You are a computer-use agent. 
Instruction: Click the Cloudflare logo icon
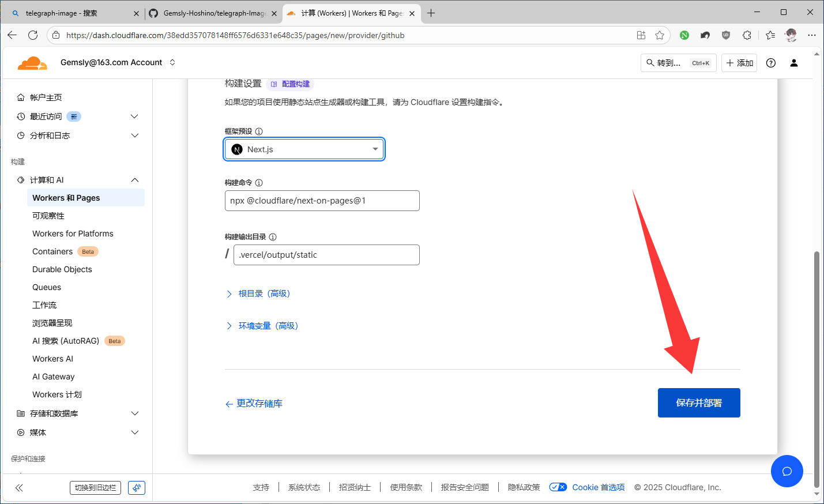coord(32,63)
